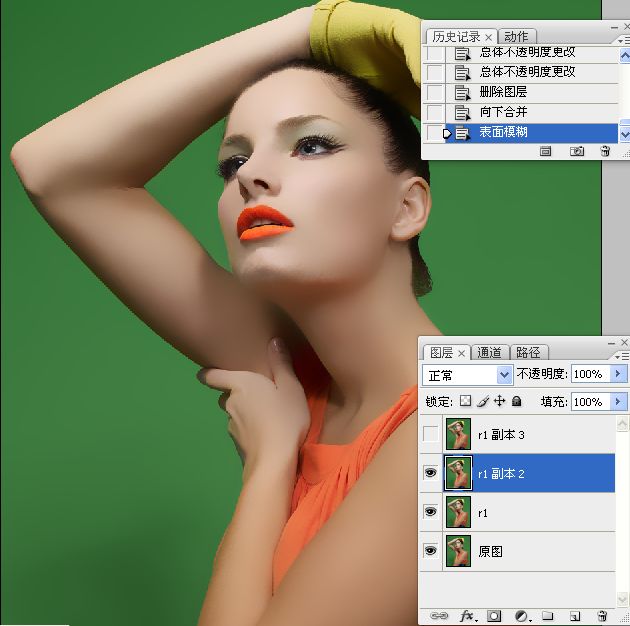Click the opacity 100% field
The image size is (630, 626).
coord(591,374)
